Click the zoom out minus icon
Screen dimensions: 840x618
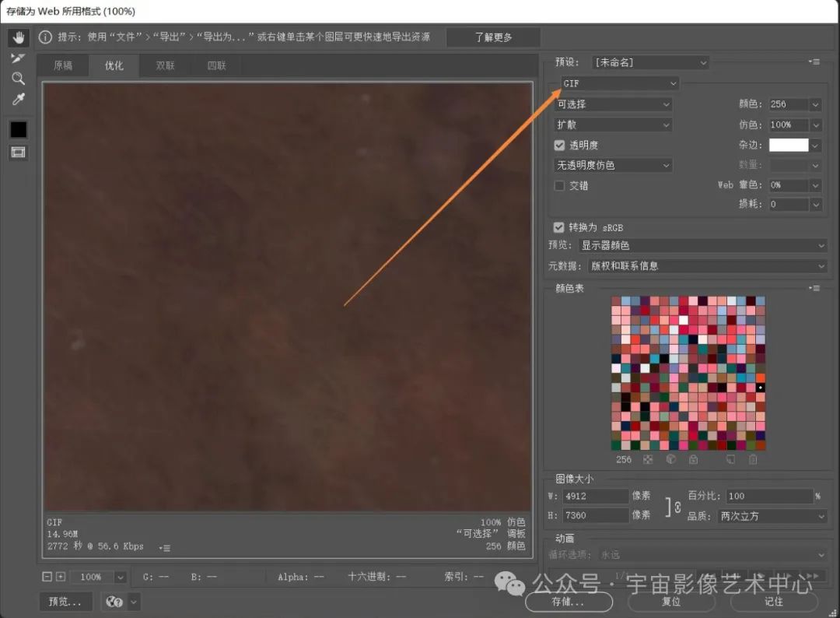47,577
